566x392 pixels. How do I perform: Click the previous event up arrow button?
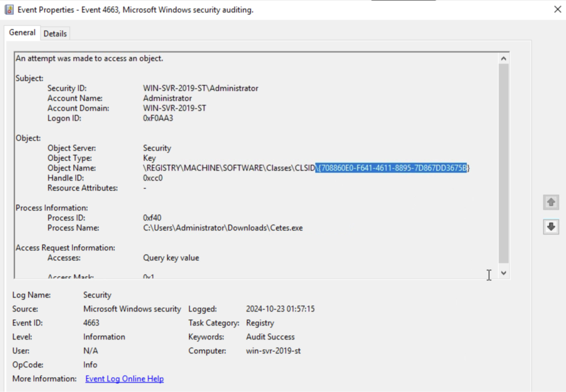coord(551,202)
